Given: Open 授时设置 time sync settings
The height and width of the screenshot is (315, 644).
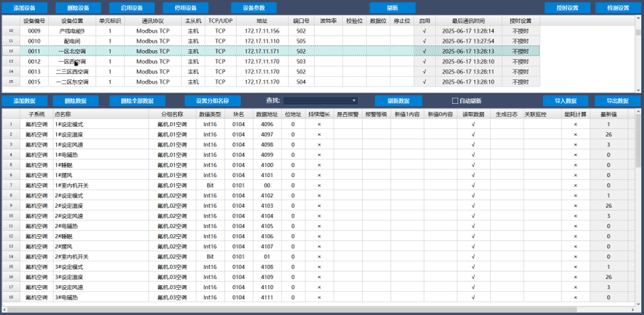Looking at the screenshot, I should point(567,8).
